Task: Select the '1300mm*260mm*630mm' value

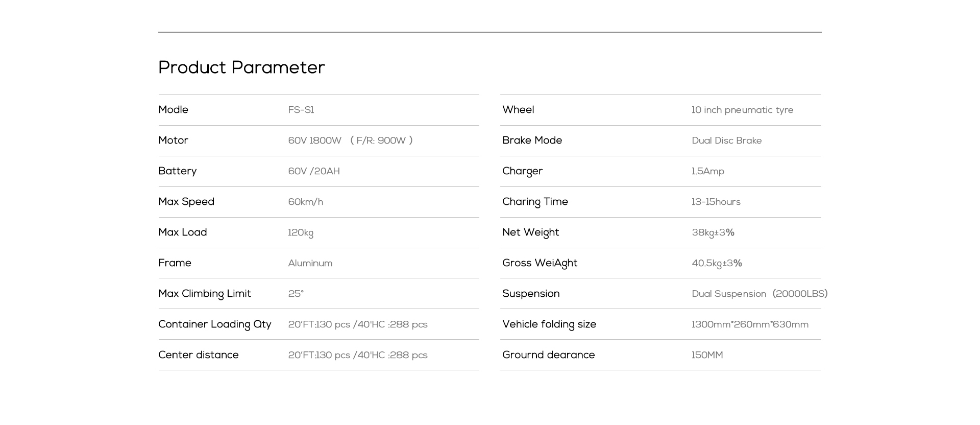Action: coord(750,324)
